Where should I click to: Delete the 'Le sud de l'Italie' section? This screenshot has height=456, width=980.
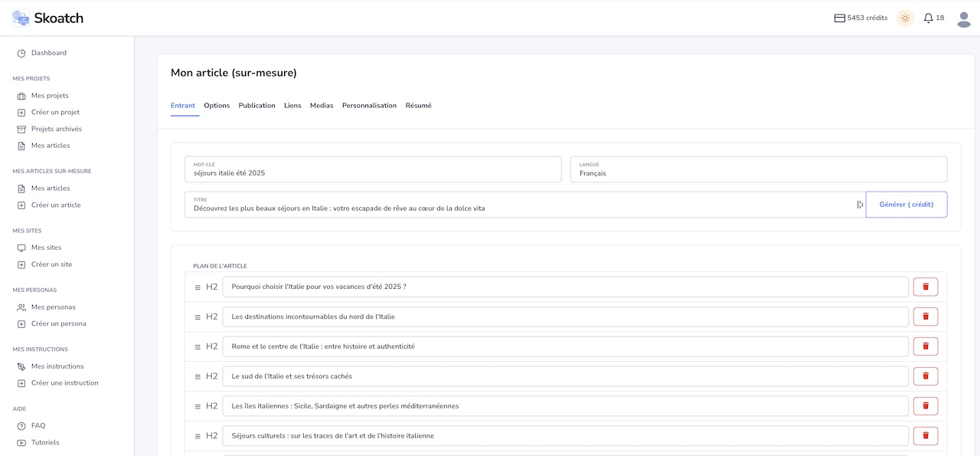(926, 376)
